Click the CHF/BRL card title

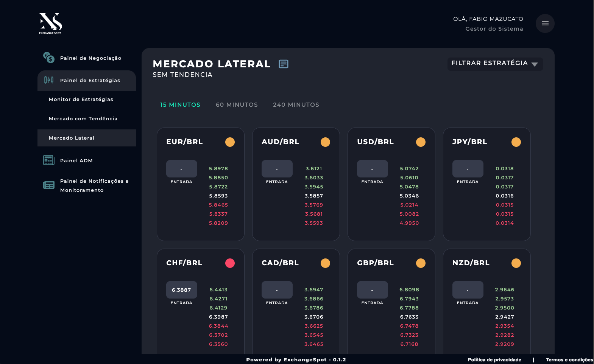coord(184,263)
